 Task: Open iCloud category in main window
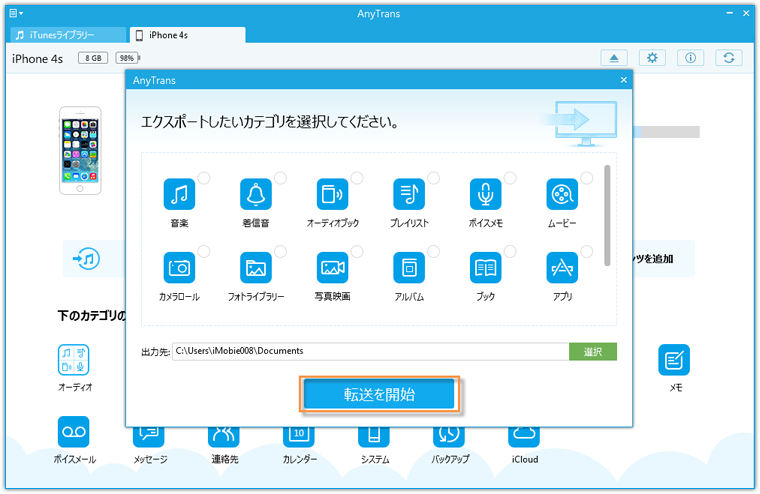click(524, 436)
